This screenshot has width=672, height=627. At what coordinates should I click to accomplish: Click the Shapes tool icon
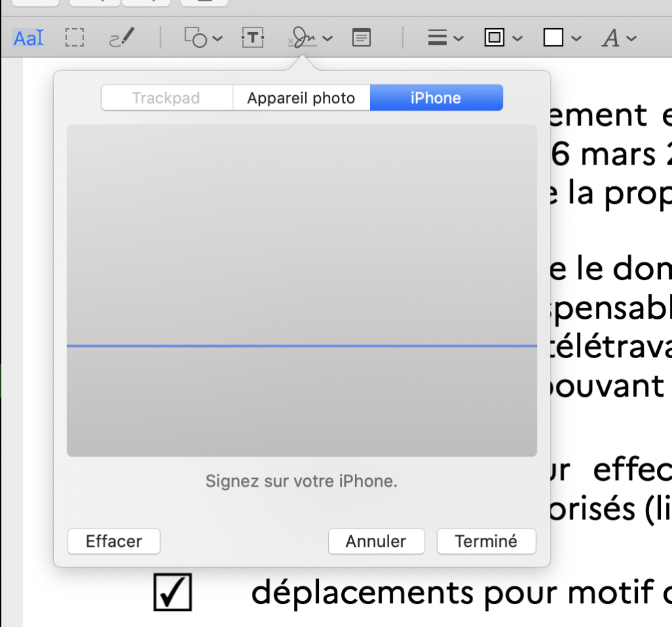[196, 39]
